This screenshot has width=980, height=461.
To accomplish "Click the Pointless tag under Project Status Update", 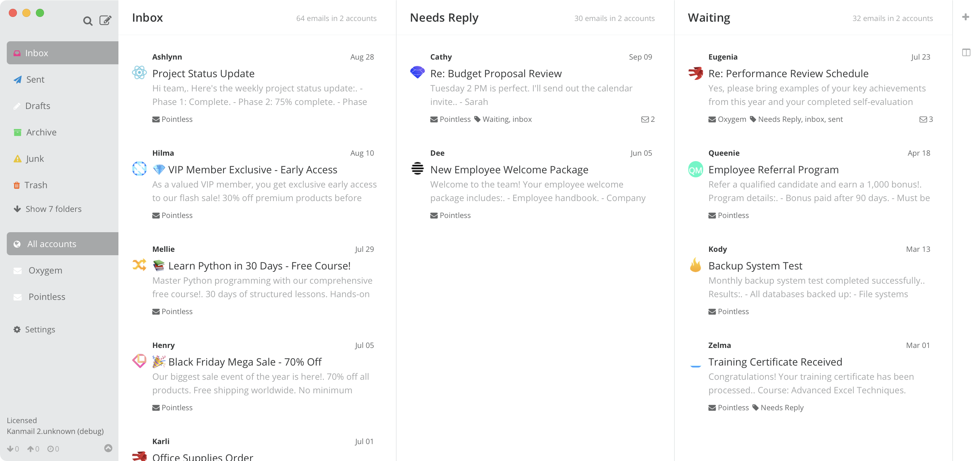I will (172, 119).
